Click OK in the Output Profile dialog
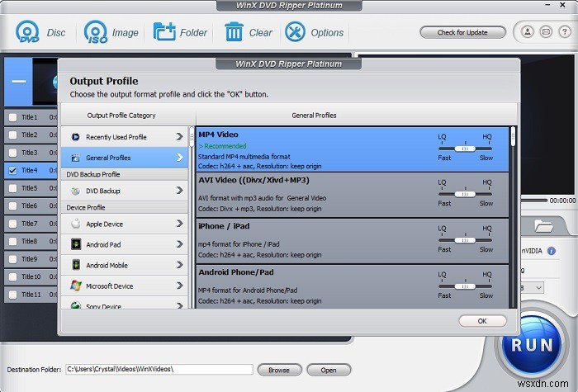 (482, 321)
